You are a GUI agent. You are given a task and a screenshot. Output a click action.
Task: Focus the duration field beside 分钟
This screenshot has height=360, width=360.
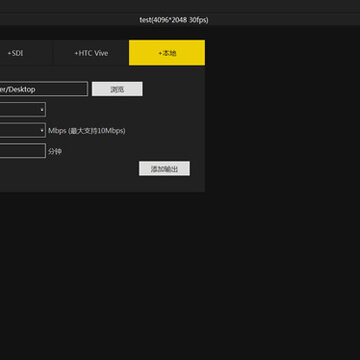coord(23,151)
